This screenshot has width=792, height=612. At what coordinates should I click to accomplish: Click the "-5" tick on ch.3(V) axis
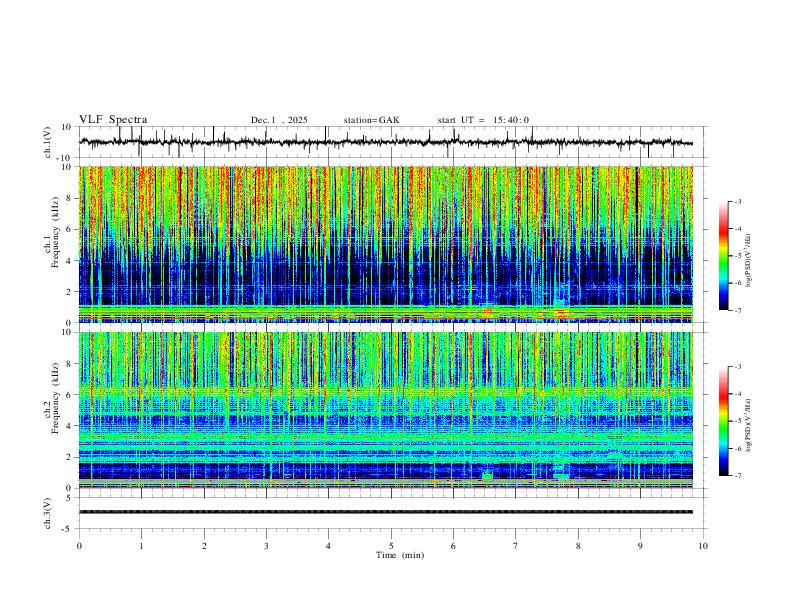click(x=68, y=529)
